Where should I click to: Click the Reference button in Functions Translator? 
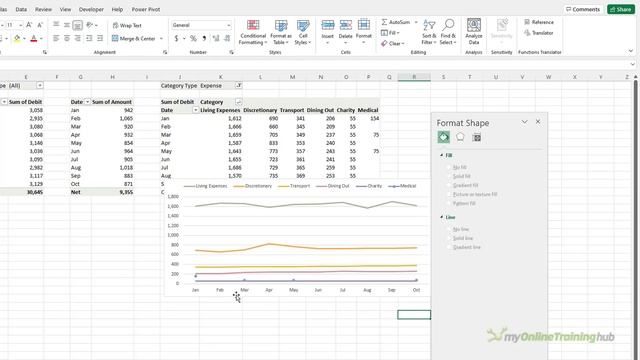(539, 22)
